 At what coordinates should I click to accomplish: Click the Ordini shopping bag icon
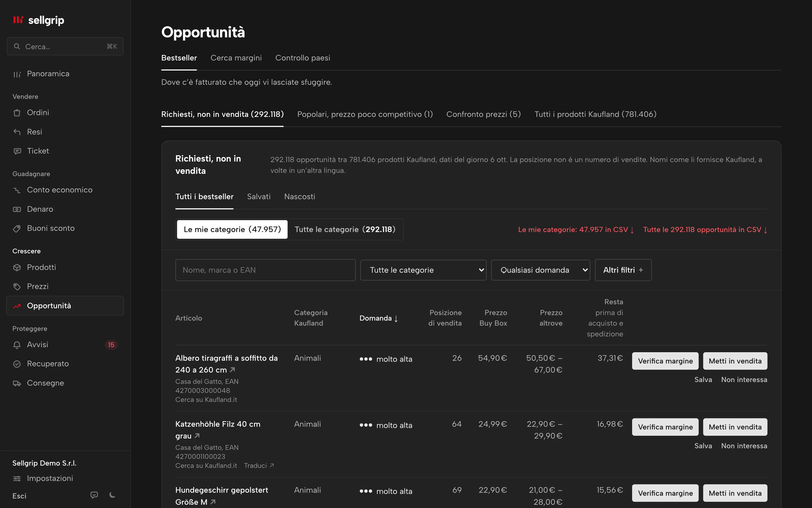[x=17, y=113]
